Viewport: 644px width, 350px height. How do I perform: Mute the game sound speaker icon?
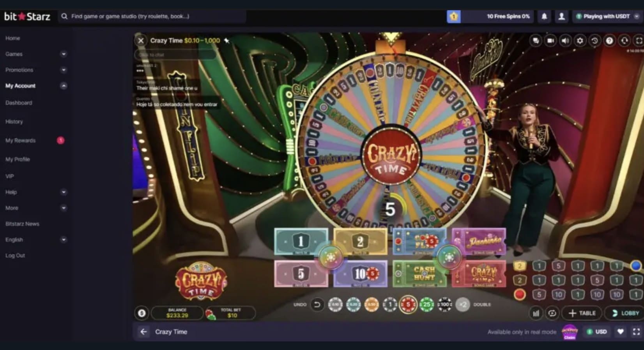(565, 41)
